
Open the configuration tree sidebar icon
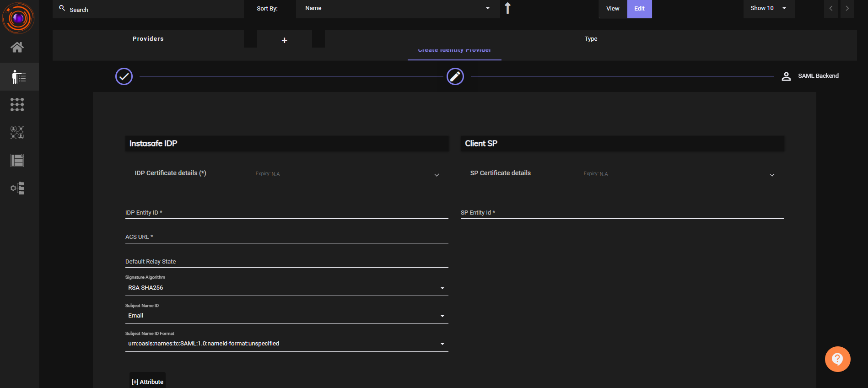click(17, 188)
